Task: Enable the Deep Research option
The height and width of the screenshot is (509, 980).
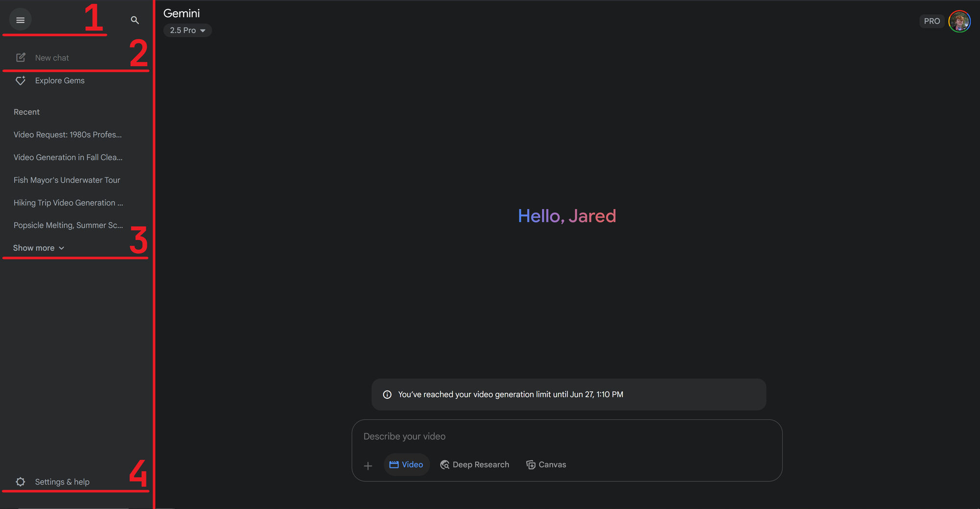Action: (x=474, y=465)
